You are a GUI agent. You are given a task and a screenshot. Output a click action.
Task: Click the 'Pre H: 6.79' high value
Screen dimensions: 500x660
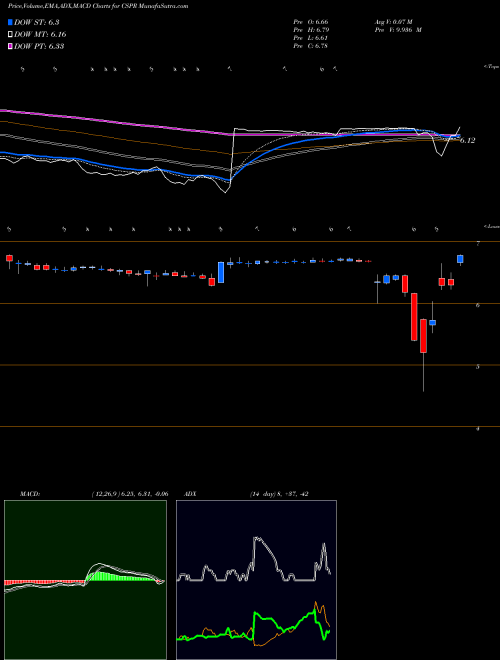click(x=311, y=30)
